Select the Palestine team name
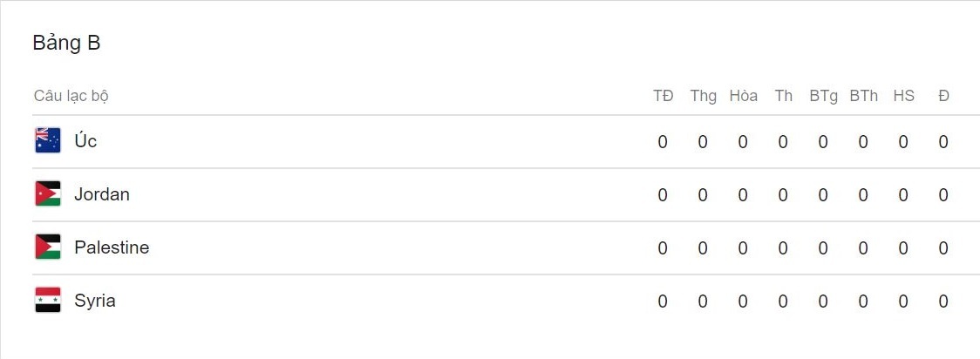Screen dimensions: 980x359 pyautogui.click(x=112, y=247)
